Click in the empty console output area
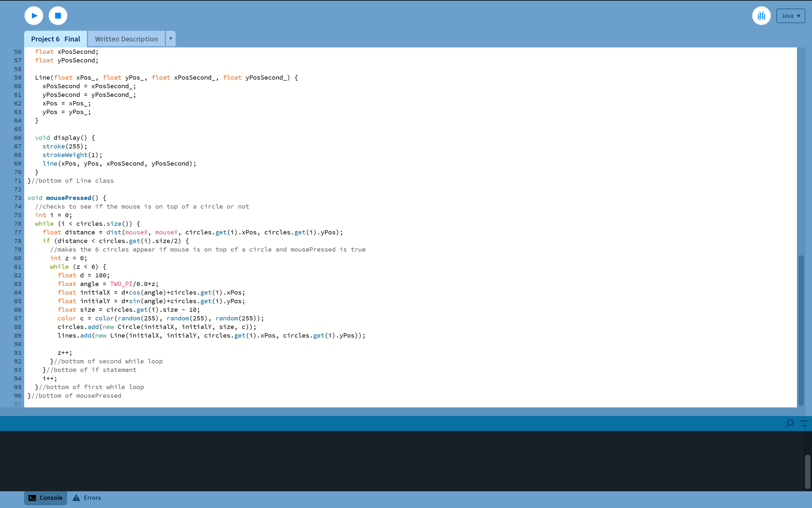The width and height of the screenshot is (812, 508). pyautogui.click(x=369, y=460)
